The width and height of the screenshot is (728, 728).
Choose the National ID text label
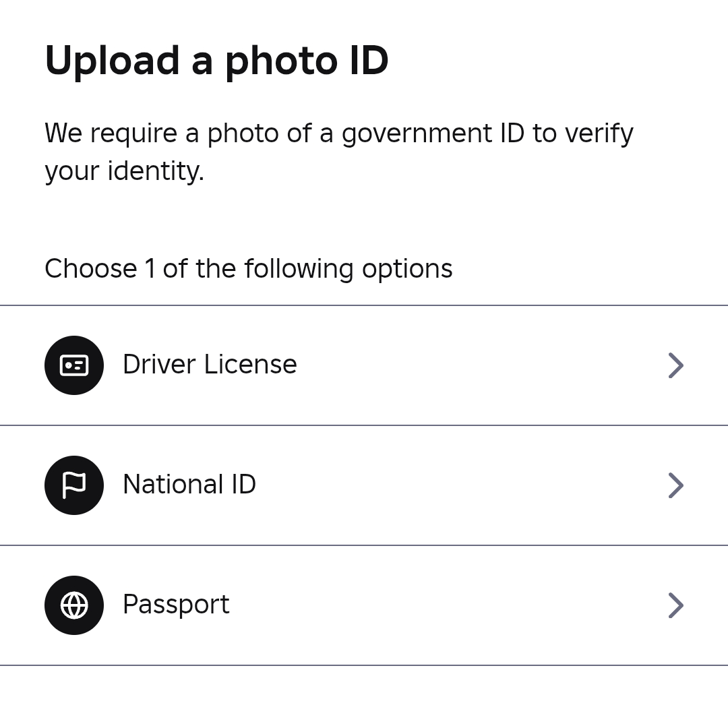pos(189,485)
